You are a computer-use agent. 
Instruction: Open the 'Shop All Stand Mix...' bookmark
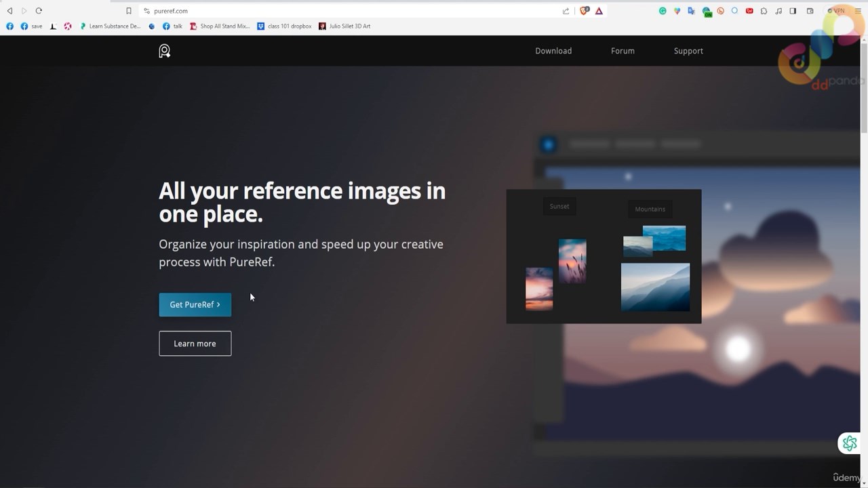click(x=220, y=26)
